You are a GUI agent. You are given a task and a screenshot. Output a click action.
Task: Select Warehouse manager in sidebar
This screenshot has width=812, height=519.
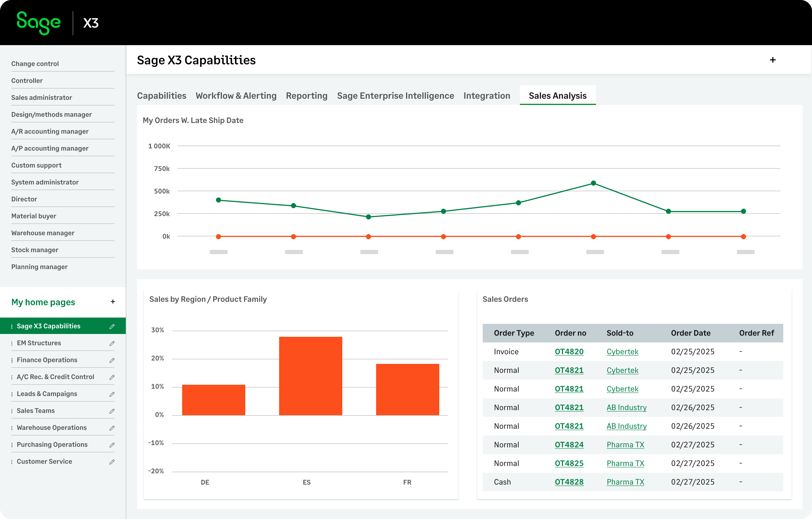[43, 233]
